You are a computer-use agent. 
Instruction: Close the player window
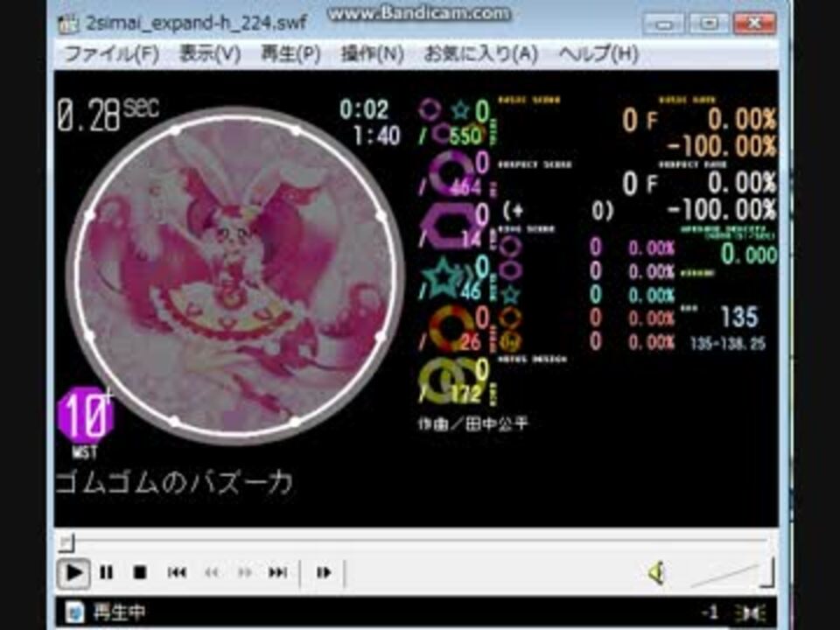click(754, 24)
